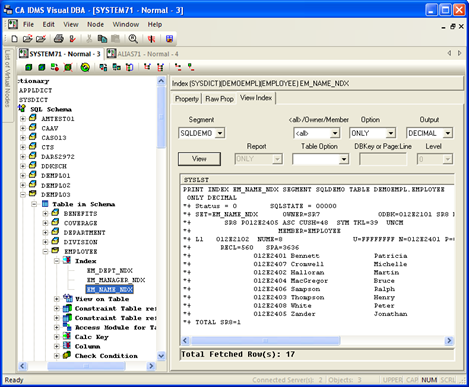Click the Cut scissors icon
473x391 pixels.
click(x=89, y=39)
